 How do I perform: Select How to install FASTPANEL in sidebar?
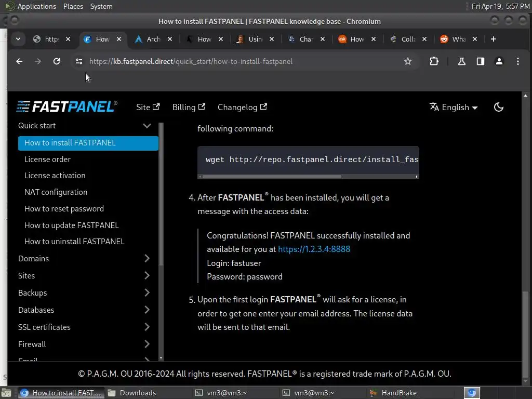tap(88, 143)
